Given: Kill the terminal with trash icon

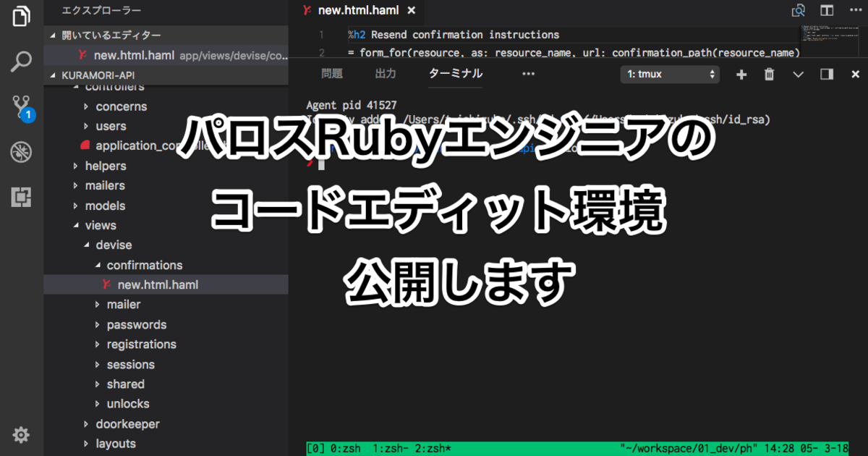Looking at the screenshot, I should point(770,74).
